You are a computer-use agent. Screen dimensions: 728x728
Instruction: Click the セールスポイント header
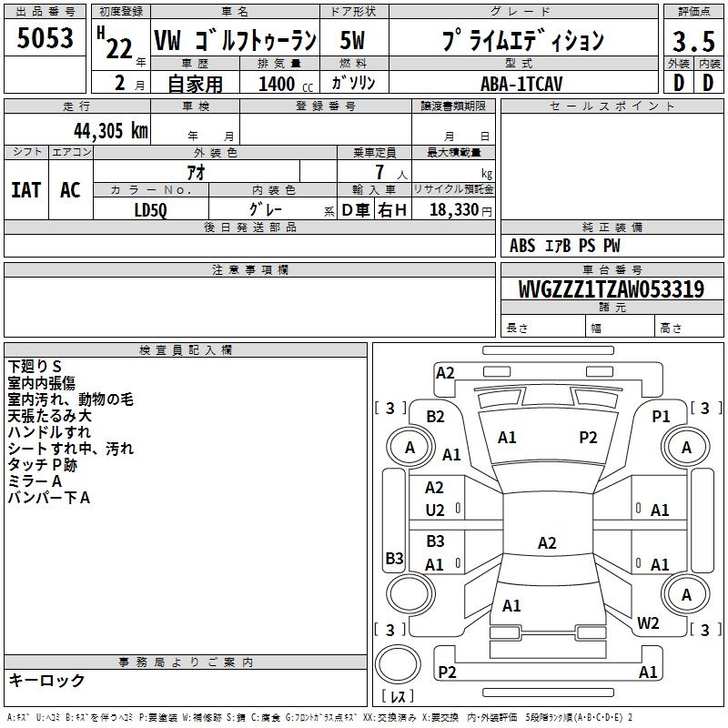coord(612,106)
